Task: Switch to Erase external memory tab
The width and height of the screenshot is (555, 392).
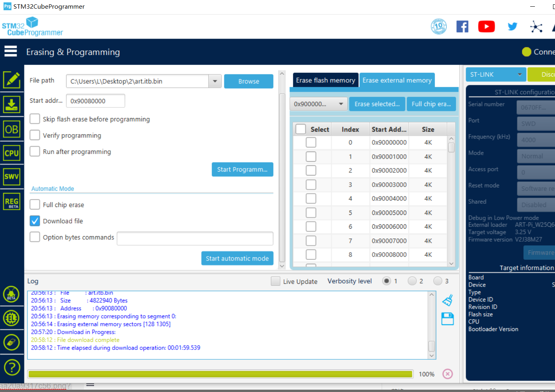Action: [x=397, y=80]
